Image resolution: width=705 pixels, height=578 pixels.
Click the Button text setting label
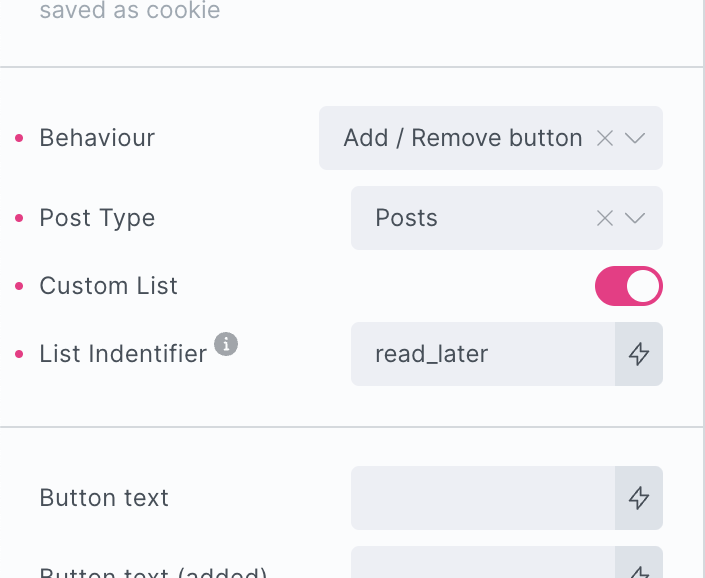tap(104, 498)
